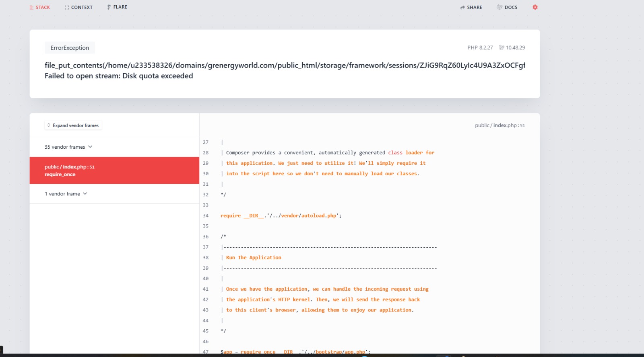Expand the 35 vendor frames group
The height and width of the screenshot is (357, 644).
68,147
